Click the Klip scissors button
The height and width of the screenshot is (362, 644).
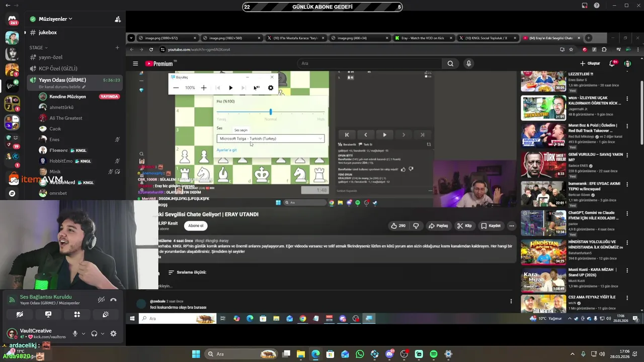tap(464, 226)
